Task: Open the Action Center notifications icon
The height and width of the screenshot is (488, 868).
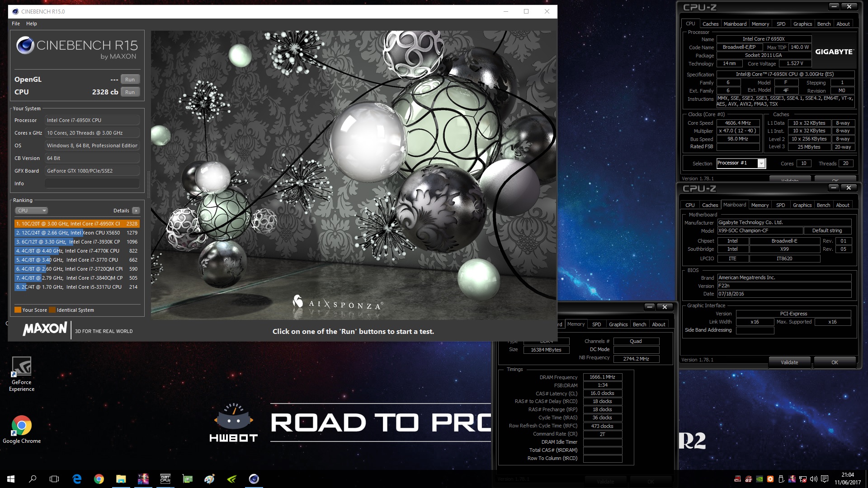Action: pyautogui.click(x=825, y=479)
